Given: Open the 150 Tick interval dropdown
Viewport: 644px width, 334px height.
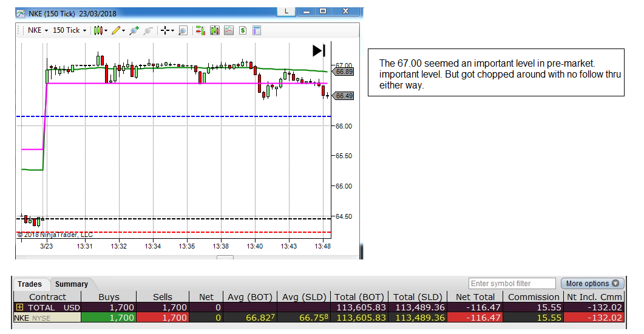Looking at the screenshot, I should (69, 30).
